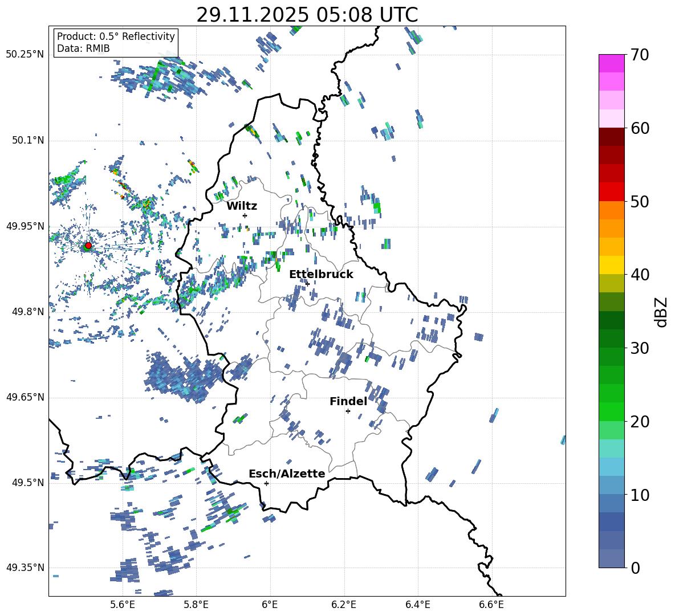
Task: Select the Wiltz city label
Action: (242, 206)
